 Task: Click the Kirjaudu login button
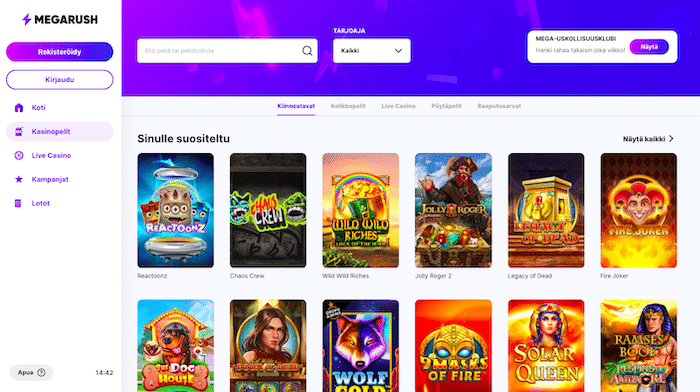coord(59,79)
